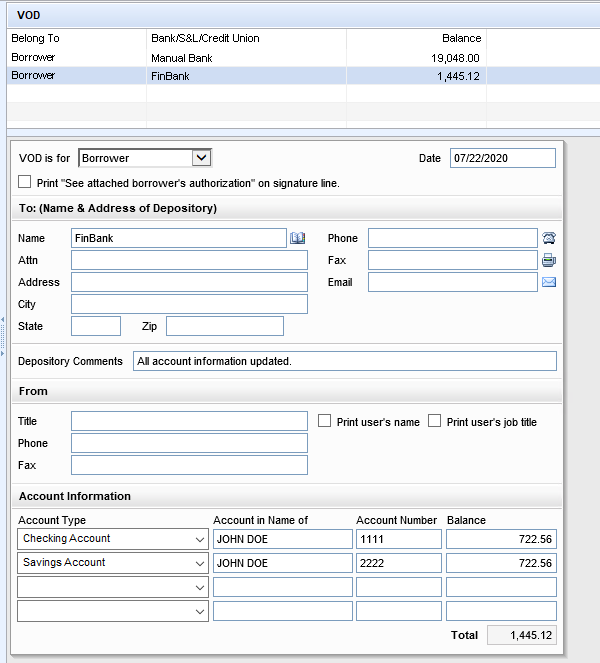Click the fax printer icon beside Fax
This screenshot has height=663, width=600.
click(x=548, y=260)
